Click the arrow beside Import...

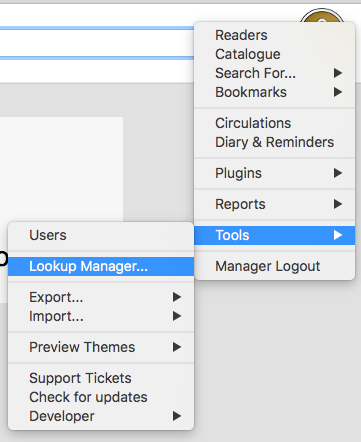(177, 316)
